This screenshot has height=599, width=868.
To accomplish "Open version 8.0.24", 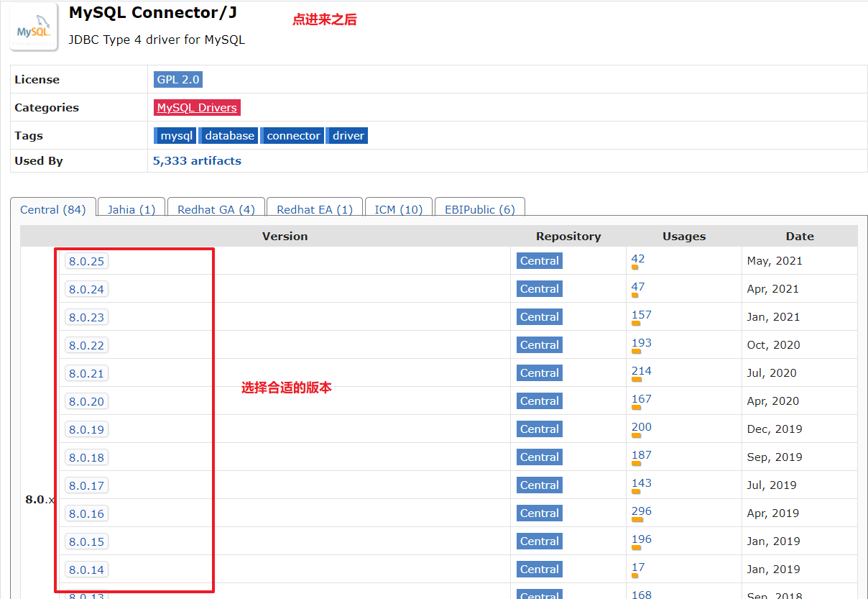I will 86,289.
